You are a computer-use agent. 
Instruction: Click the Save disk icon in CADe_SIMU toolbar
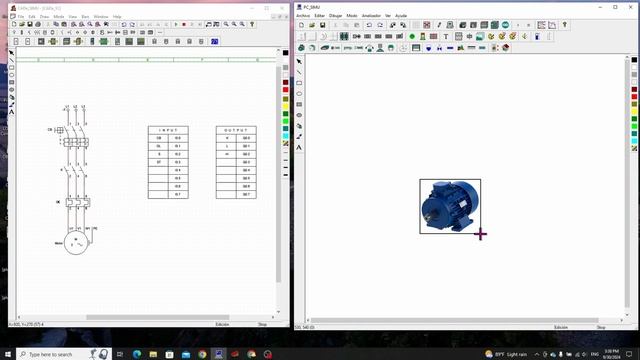pyautogui.click(x=30, y=24)
